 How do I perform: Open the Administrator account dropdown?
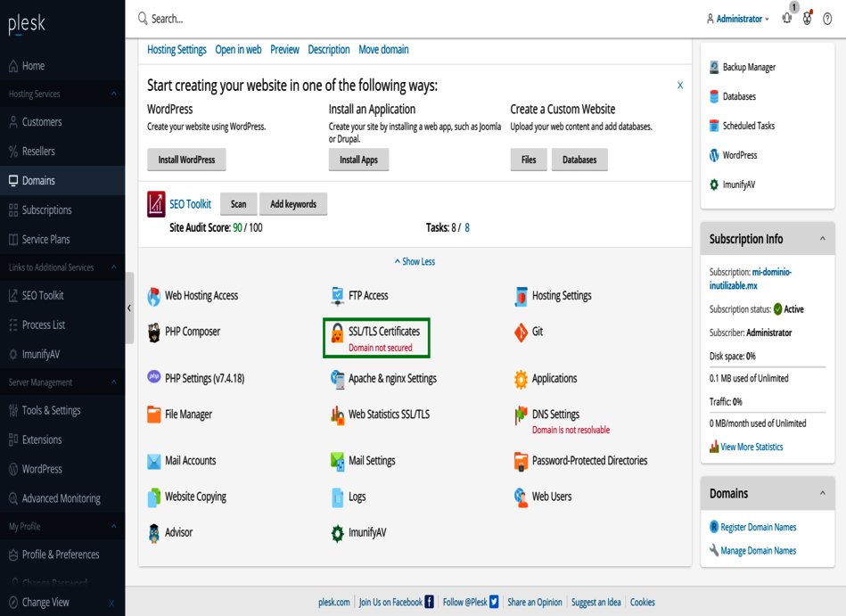coord(737,19)
